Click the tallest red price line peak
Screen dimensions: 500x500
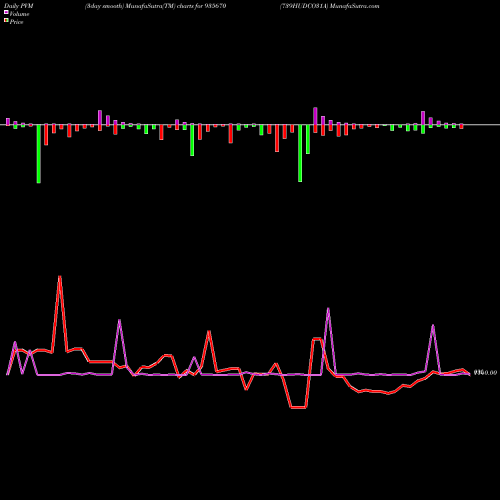click(x=60, y=277)
